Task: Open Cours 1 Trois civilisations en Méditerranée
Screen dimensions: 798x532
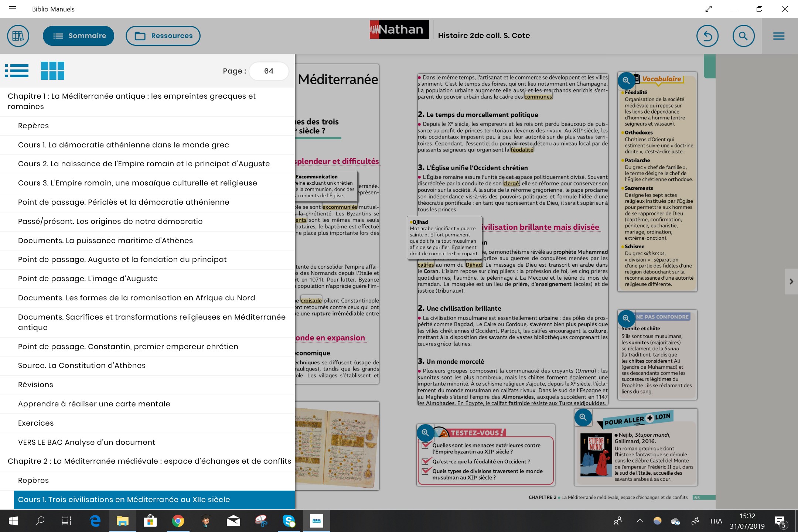Action: tap(124, 499)
